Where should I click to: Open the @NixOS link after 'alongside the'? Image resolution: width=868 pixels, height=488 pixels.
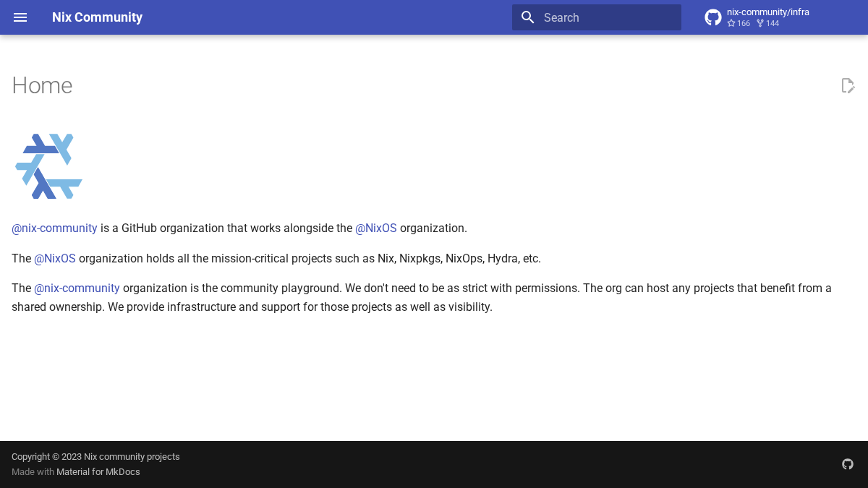click(x=376, y=228)
